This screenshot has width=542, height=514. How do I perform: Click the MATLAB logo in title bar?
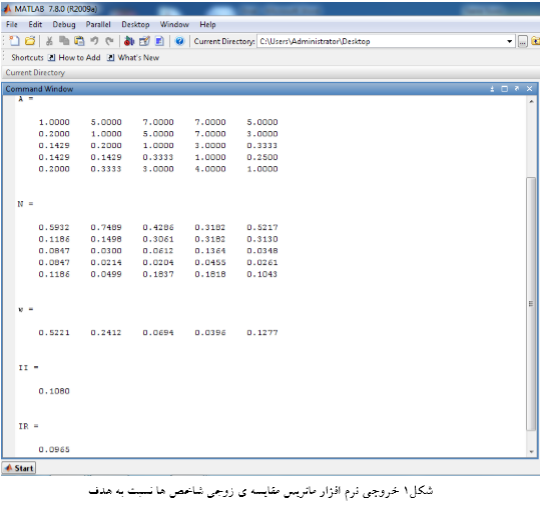[7, 9]
